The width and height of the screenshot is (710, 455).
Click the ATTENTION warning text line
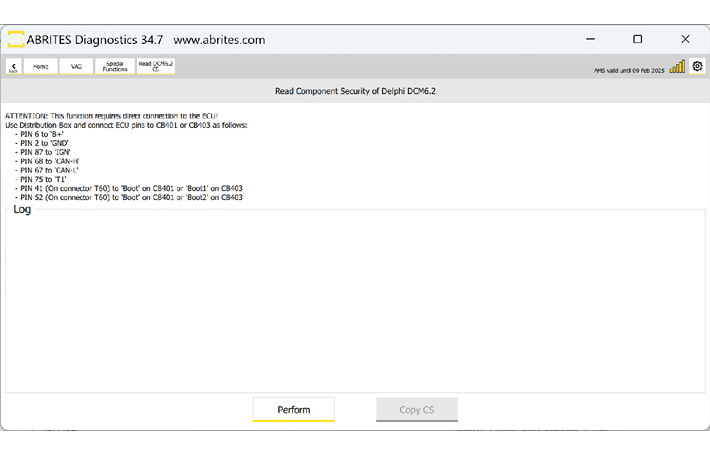[x=111, y=117]
